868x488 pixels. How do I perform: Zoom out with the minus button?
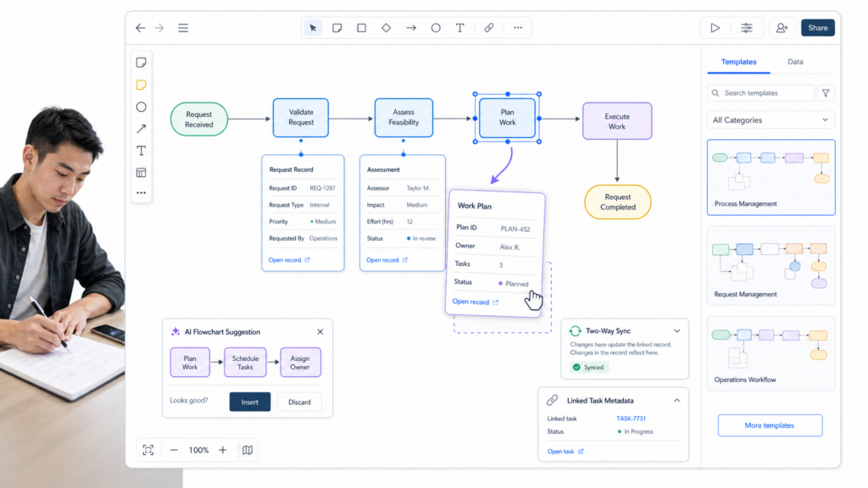pos(174,450)
